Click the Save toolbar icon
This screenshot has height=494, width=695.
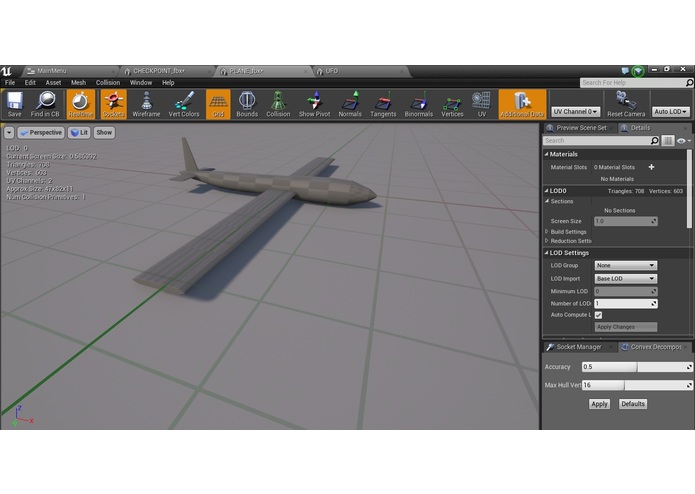coord(14,104)
